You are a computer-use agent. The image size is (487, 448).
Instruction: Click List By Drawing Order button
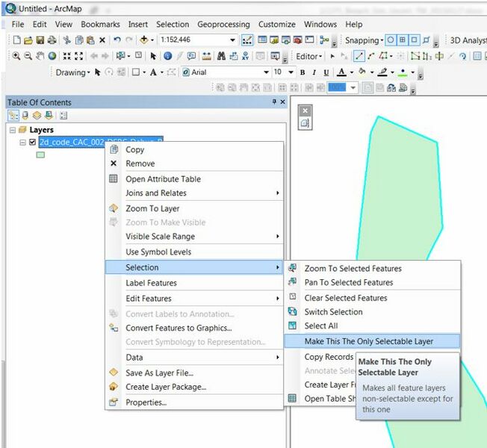pos(13,116)
